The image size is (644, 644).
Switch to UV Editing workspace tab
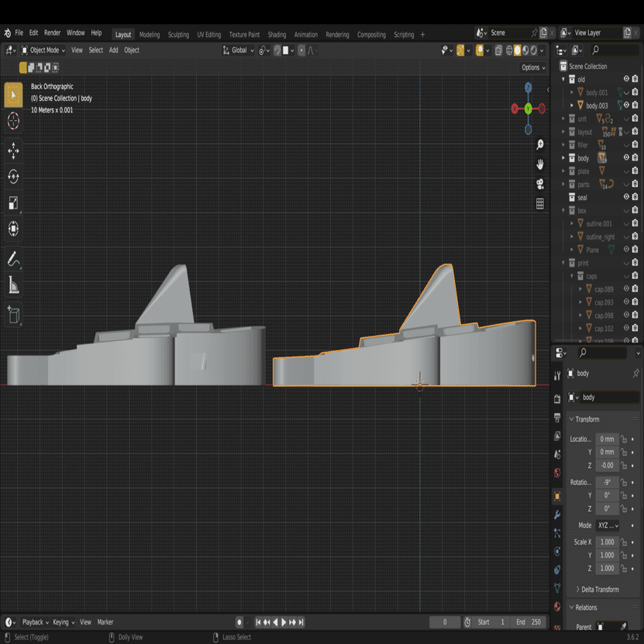(208, 35)
